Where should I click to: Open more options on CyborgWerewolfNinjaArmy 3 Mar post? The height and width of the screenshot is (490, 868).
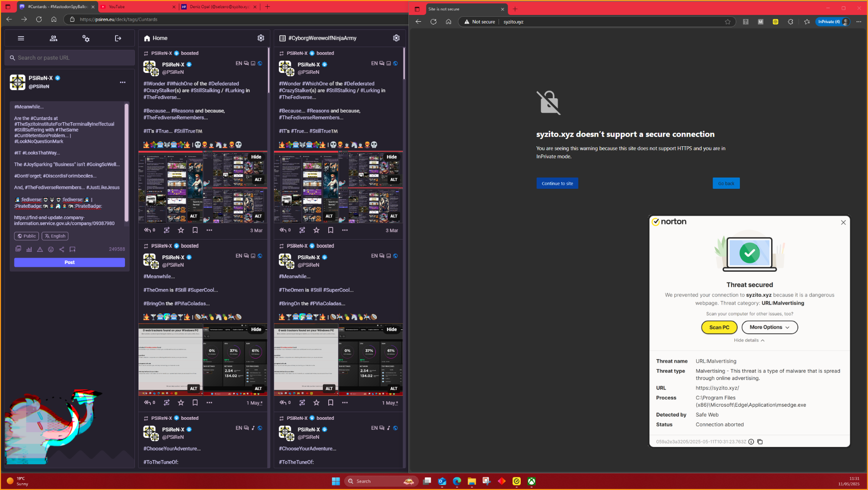click(x=345, y=230)
